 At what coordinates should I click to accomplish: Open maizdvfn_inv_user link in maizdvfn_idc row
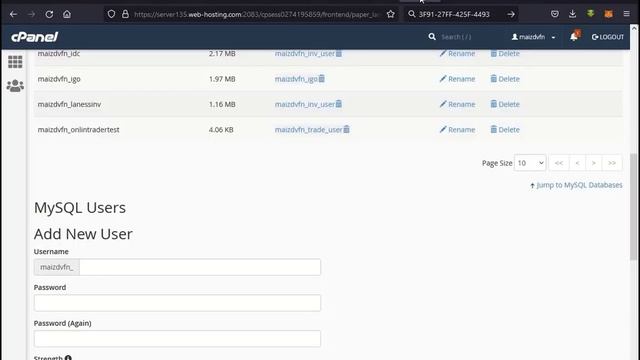[305, 53]
